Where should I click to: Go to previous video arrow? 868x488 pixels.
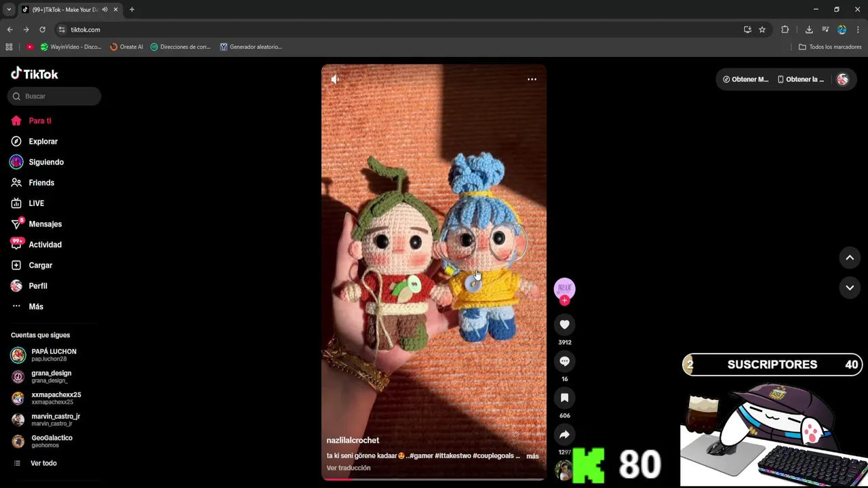pos(850,258)
